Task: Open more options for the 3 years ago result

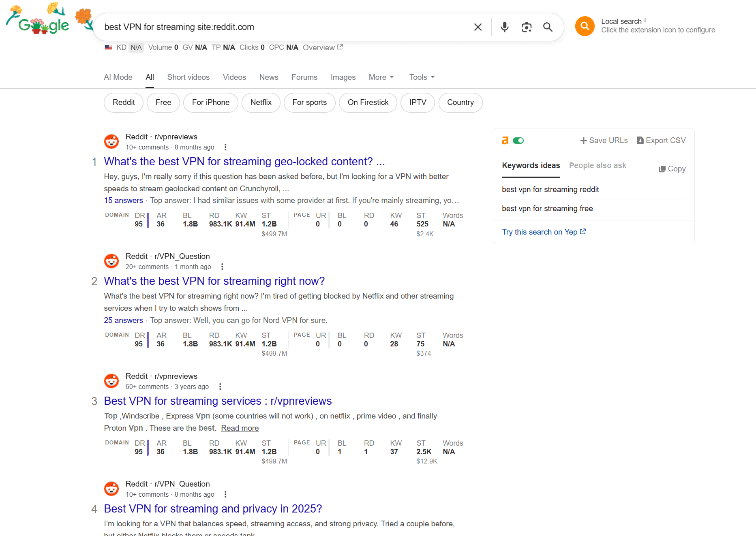Action: 220,387
